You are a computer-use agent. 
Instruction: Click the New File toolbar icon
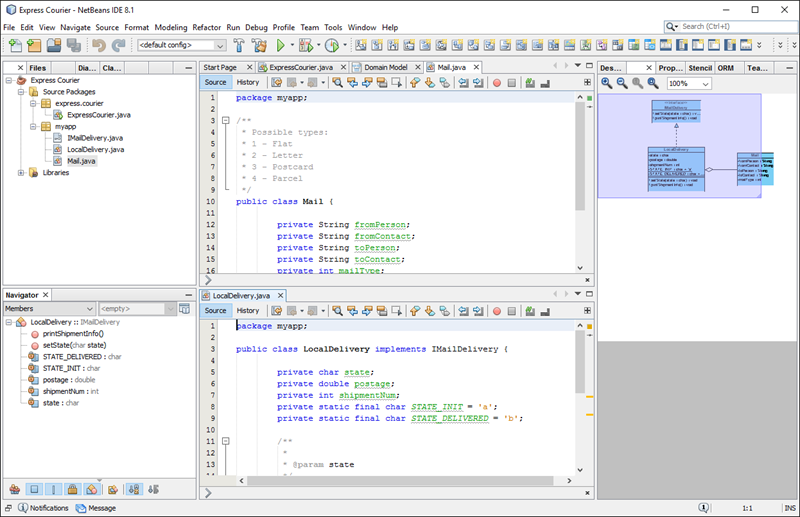point(15,45)
